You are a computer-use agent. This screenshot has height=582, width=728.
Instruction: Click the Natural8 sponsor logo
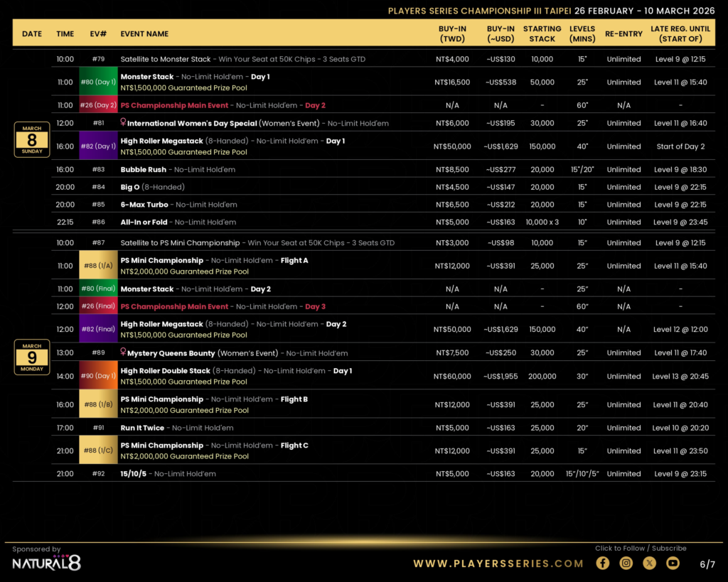point(46,564)
